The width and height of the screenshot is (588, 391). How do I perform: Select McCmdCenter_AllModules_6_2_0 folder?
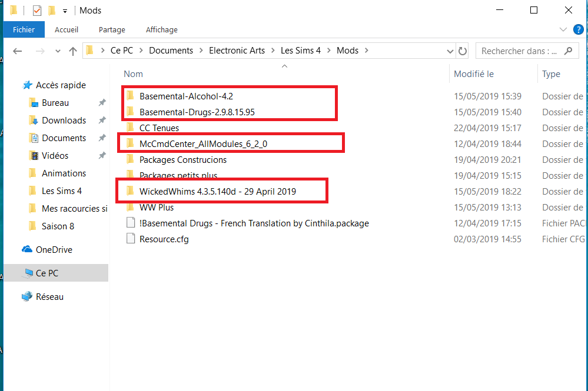point(203,144)
